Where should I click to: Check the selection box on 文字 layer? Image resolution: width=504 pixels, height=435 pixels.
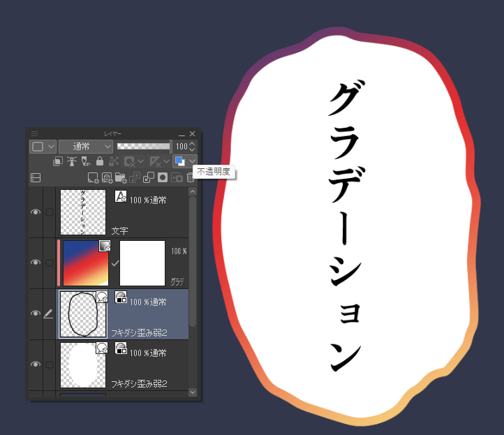(x=50, y=212)
